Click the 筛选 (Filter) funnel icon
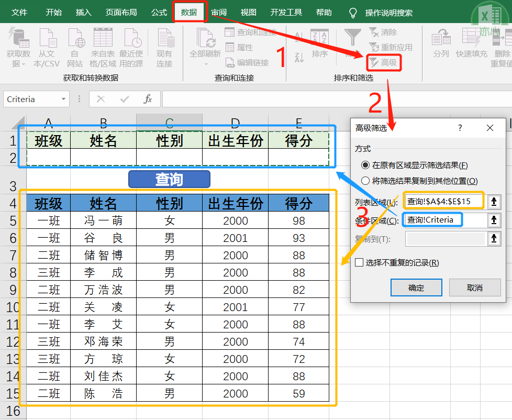This screenshot has width=512, height=420. click(353, 38)
